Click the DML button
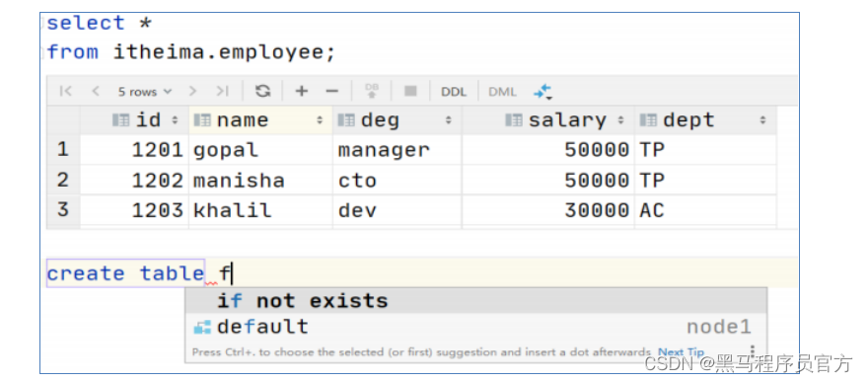Viewport: 868px width, 382px height. [x=502, y=92]
